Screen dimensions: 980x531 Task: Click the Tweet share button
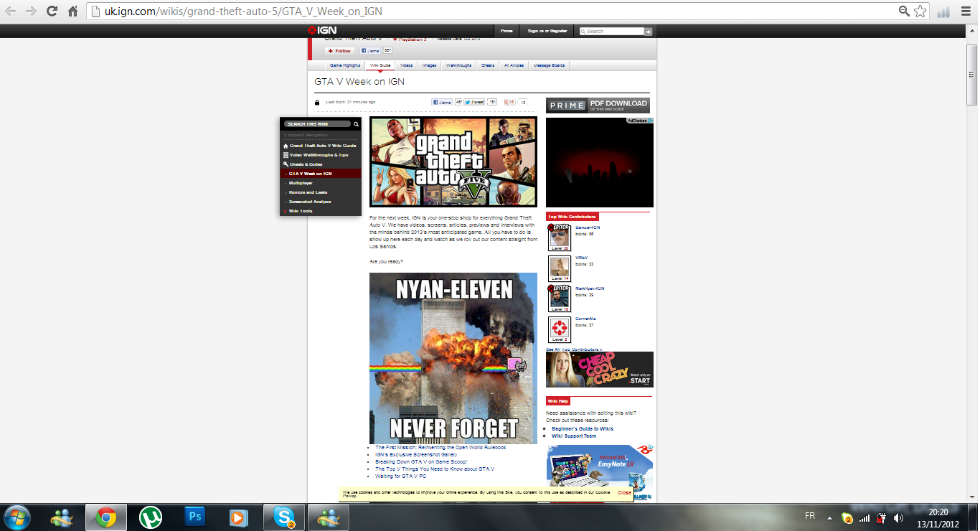pos(474,103)
